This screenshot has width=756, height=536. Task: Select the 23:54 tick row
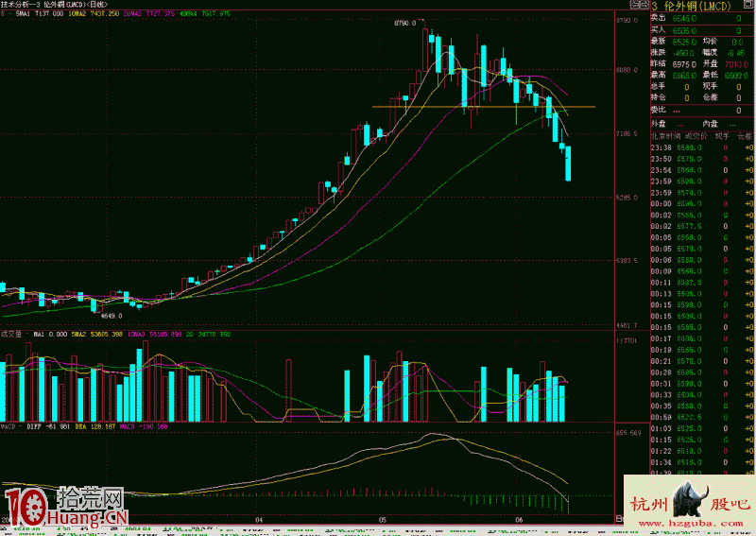702,170
